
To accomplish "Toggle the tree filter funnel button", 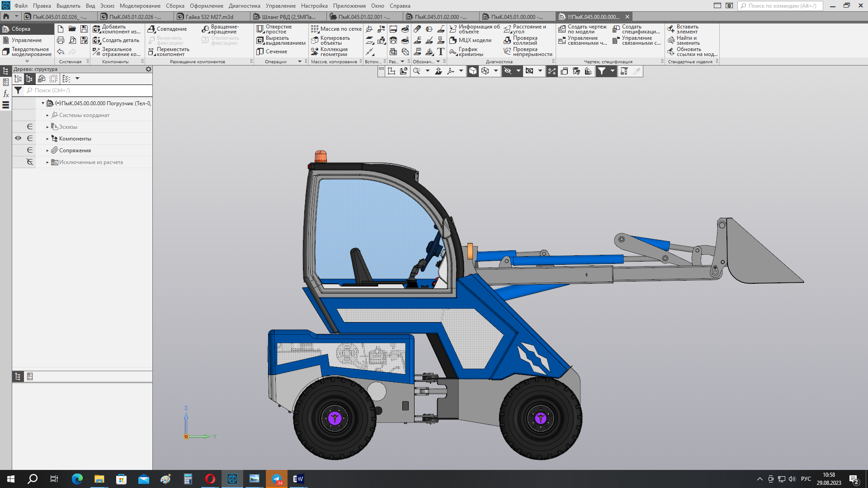I will tap(18, 90).
